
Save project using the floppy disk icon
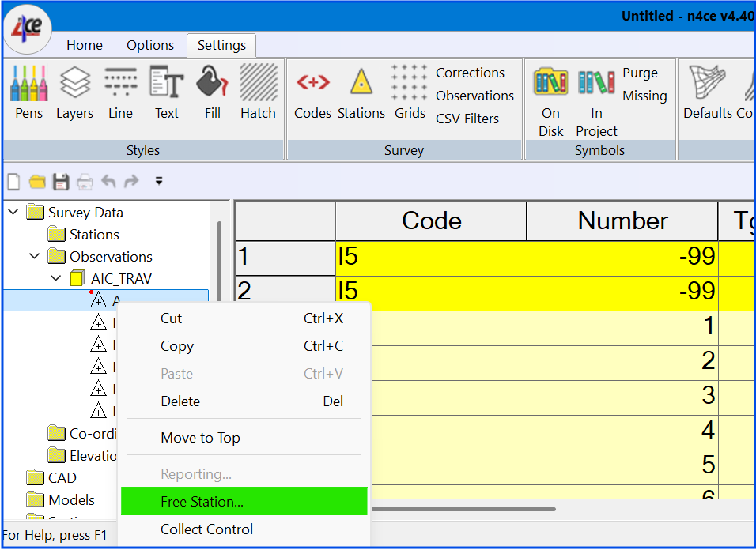pos(61,182)
